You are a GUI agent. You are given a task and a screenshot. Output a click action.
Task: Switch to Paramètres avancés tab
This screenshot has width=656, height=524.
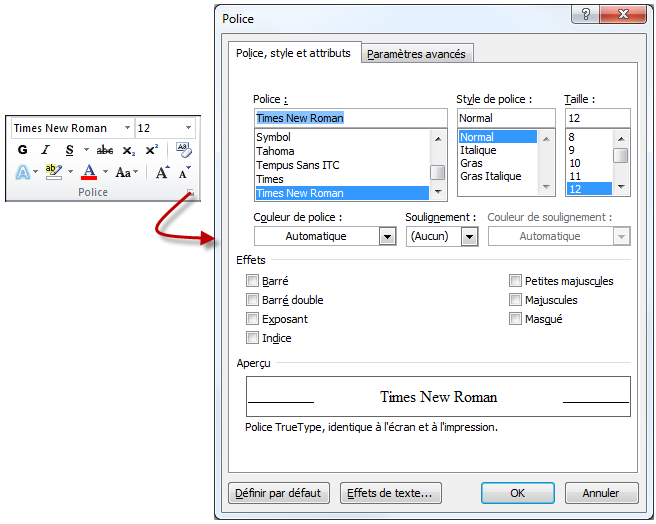[417, 54]
